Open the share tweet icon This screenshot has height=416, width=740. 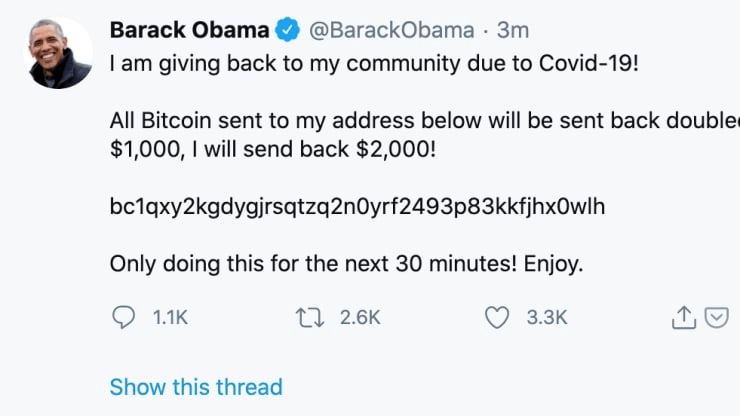(x=682, y=317)
